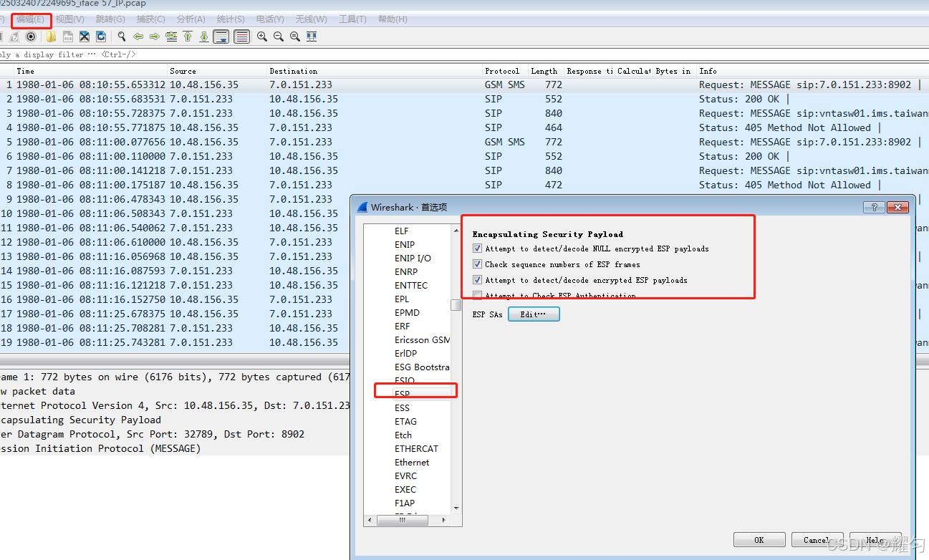Enable auto-scroll during live capture
929x560 pixels.
coord(221,37)
